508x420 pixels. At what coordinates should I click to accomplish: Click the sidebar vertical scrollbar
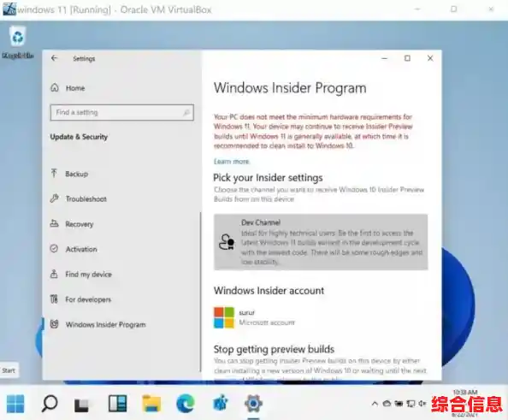click(200, 292)
